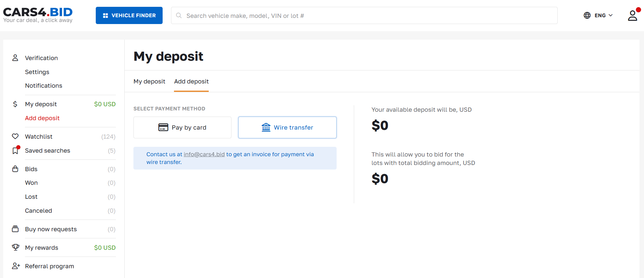
Task: Click the Watchlist heart icon
Action: [15, 136]
